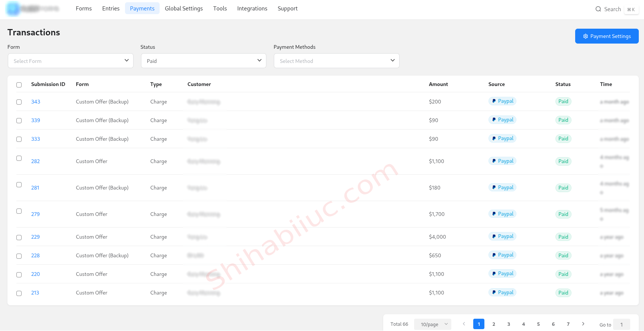Open the Support menu
This screenshot has width=644, height=331.
coord(288,8)
